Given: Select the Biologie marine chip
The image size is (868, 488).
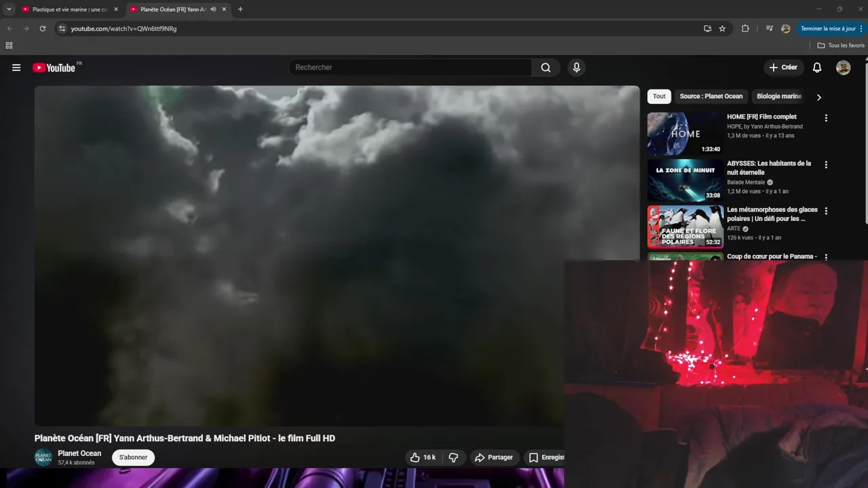Looking at the screenshot, I should coord(779,96).
